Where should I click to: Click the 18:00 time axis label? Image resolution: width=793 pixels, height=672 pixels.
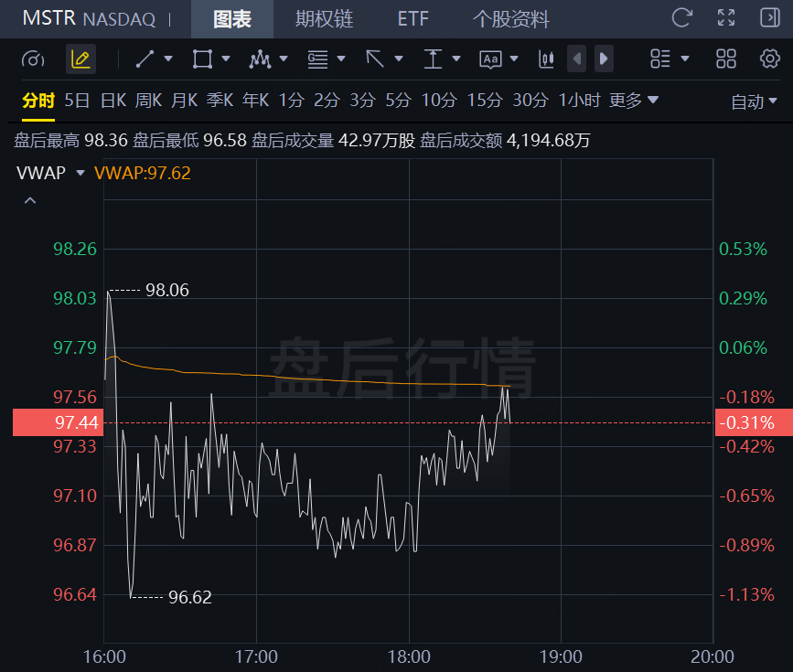409,656
